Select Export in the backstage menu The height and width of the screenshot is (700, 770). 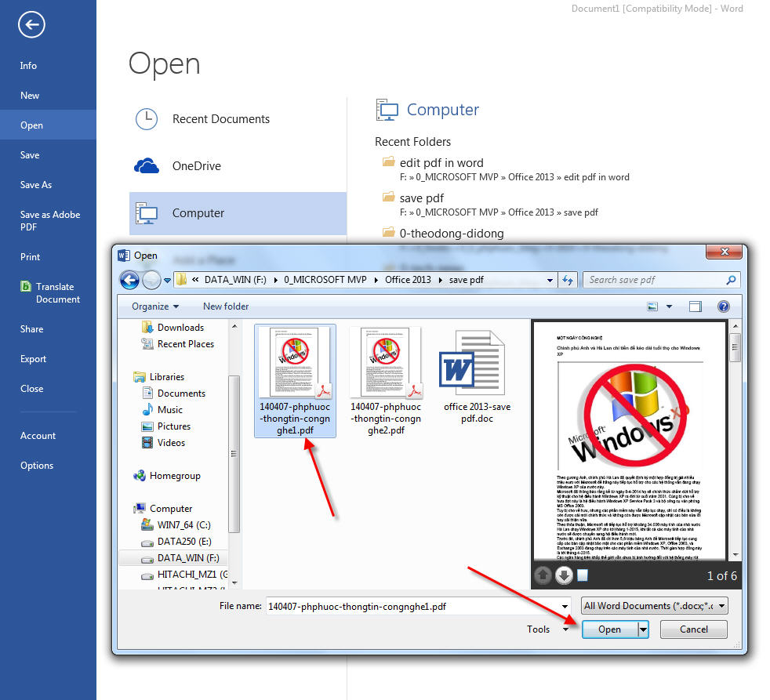click(x=33, y=359)
